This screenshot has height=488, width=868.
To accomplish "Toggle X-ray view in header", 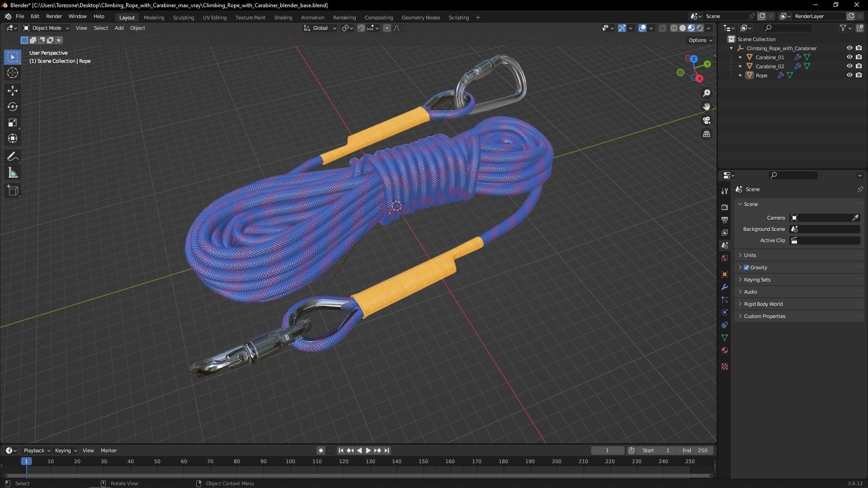I will [x=662, y=28].
